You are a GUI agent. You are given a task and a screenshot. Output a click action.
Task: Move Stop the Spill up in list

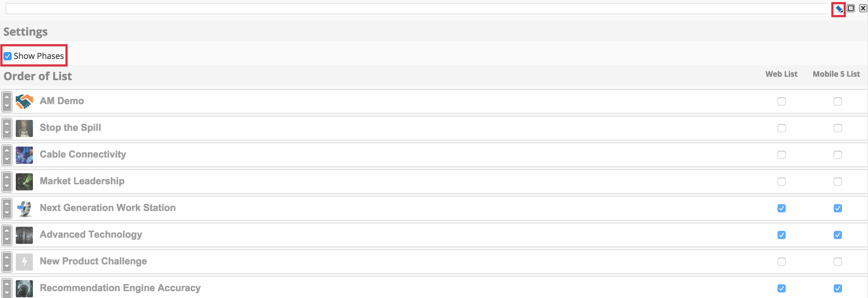pyautogui.click(x=7, y=124)
